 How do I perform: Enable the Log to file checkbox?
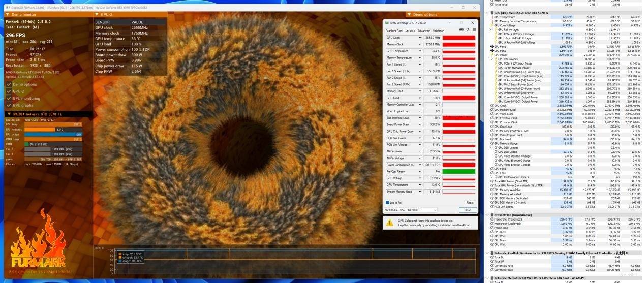pyautogui.click(x=387, y=202)
